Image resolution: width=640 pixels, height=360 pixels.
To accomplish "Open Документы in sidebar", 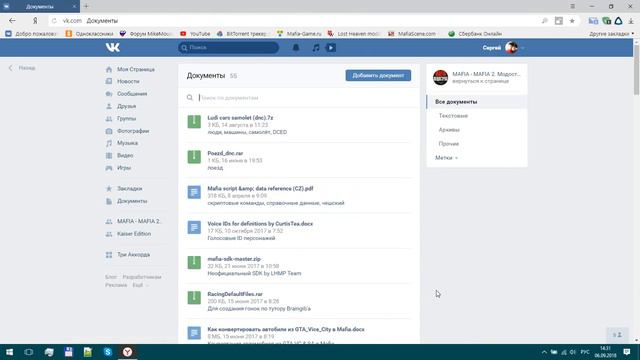I will point(132,201).
